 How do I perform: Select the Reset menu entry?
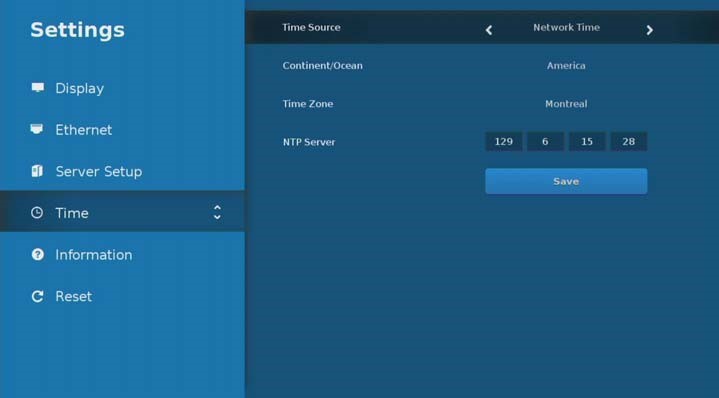click(x=122, y=296)
